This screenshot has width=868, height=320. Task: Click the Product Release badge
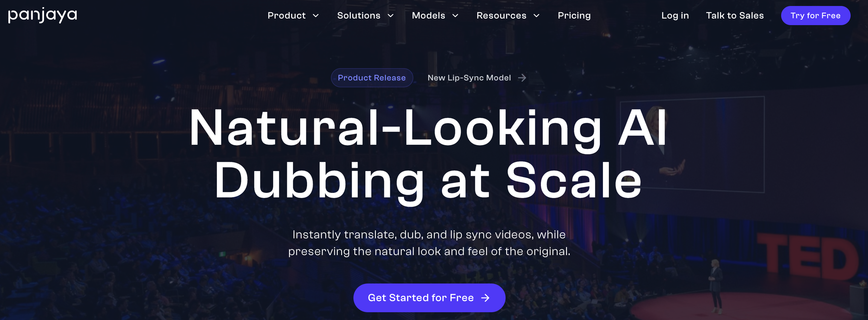pyautogui.click(x=372, y=78)
